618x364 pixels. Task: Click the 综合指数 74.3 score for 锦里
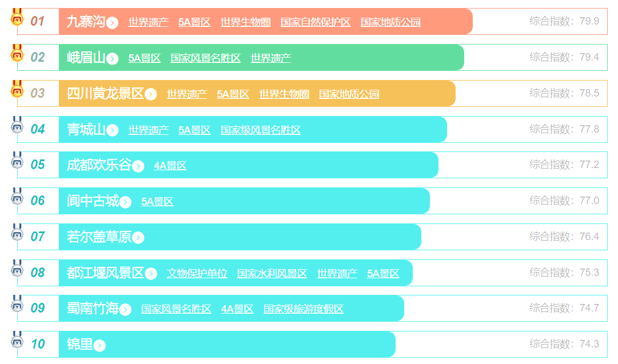click(x=564, y=344)
